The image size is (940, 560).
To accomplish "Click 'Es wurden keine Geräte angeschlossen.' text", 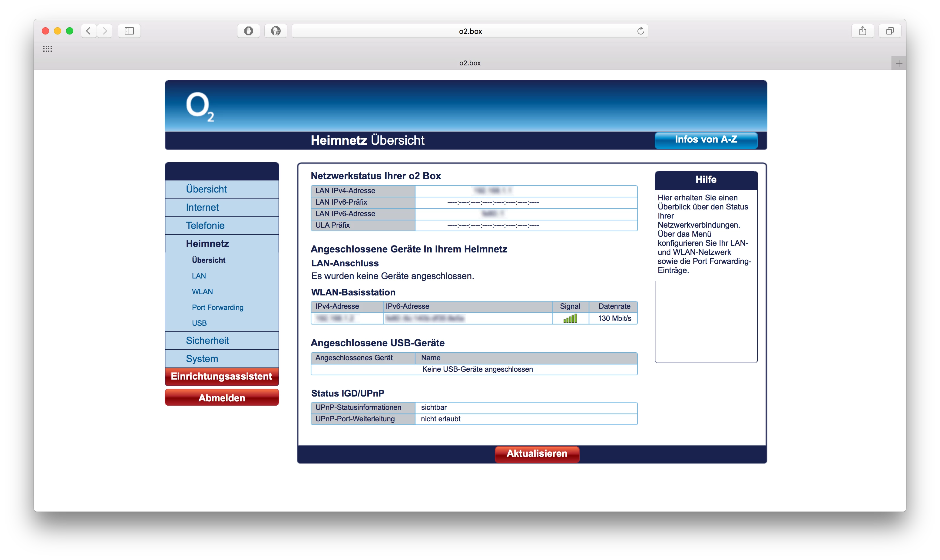I will pyautogui.click(x=392, y=276).
